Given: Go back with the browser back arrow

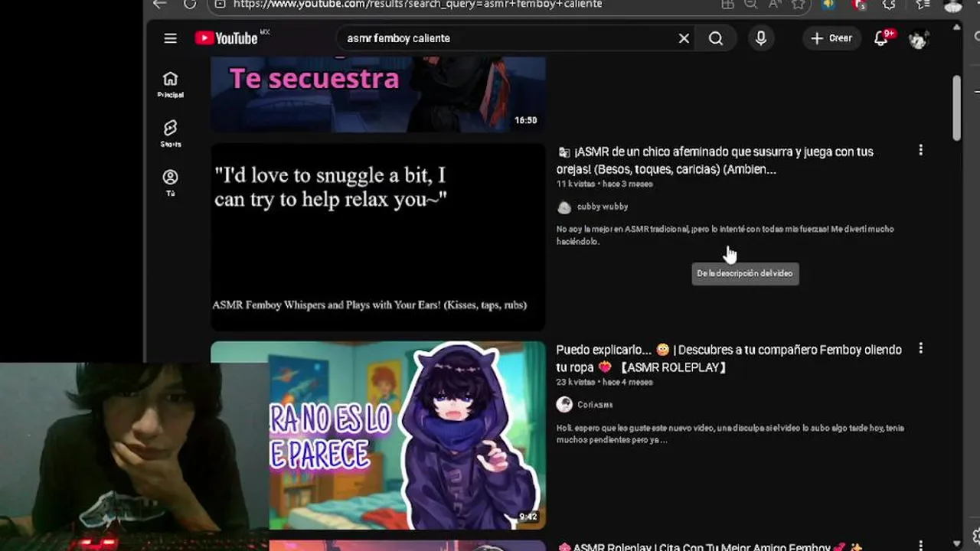Looking at the screenshot, I should (x=159, y=4).
